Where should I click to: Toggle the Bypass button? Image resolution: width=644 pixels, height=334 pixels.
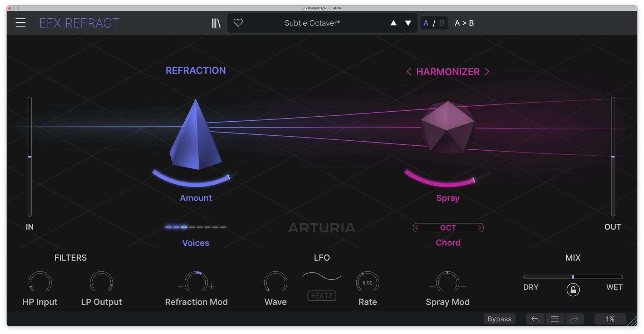click(499, 319)
